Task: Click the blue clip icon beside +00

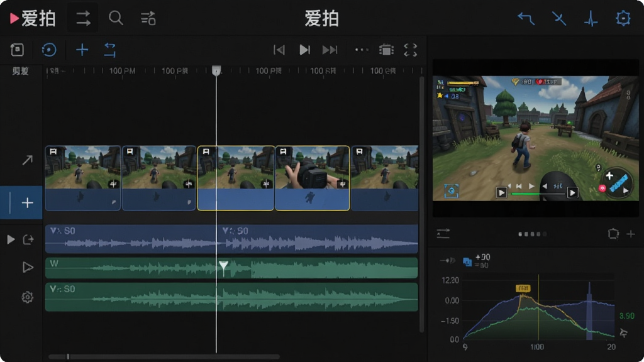Action: tap(467, 261)
